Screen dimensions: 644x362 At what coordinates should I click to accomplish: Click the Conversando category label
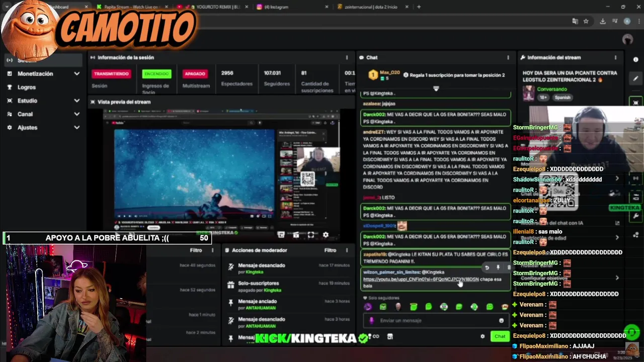(551, 89)
